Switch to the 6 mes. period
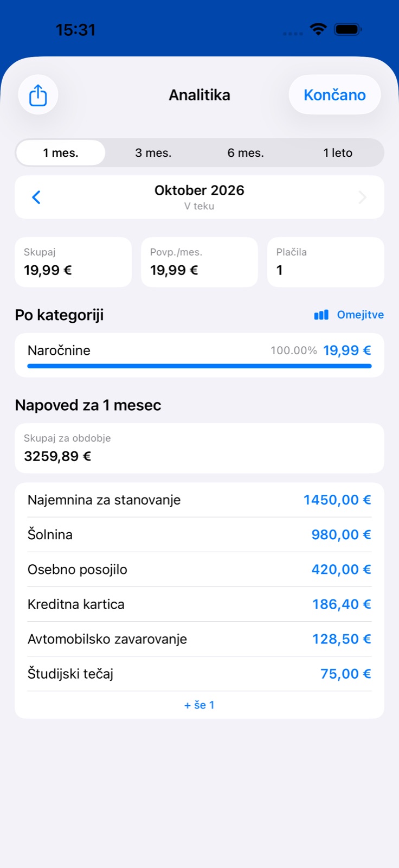399x868 pixels. click(x=246, y=153)
